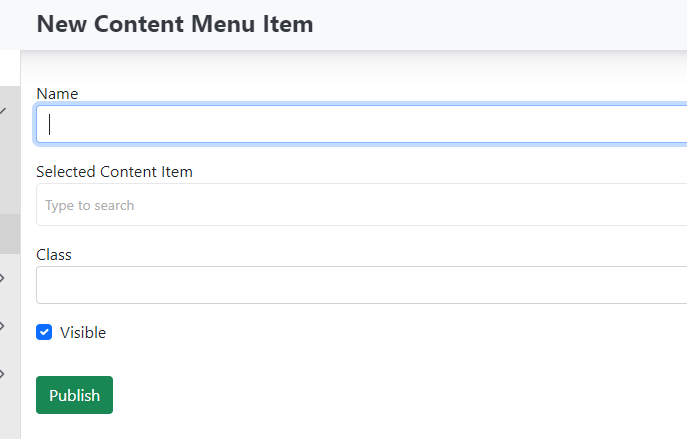This screenshot has height=439, width=687.
Task: Expand the sidebar chevron next to Class field
Action: (3, 277)
